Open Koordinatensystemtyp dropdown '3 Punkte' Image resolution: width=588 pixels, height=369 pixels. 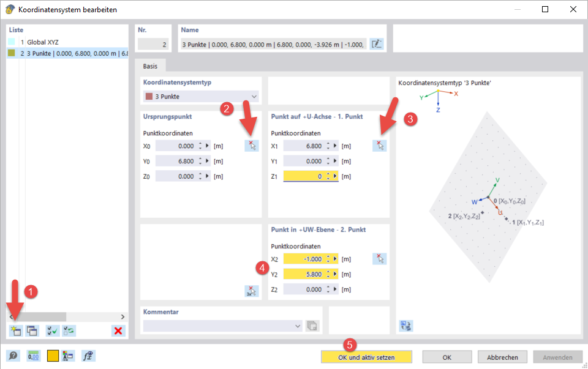pos(201,96)
